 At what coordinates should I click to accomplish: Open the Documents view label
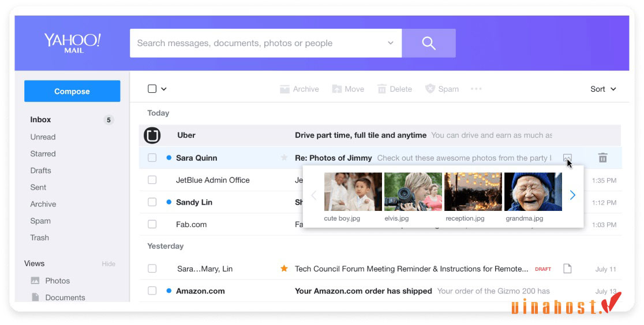[65, 297]
